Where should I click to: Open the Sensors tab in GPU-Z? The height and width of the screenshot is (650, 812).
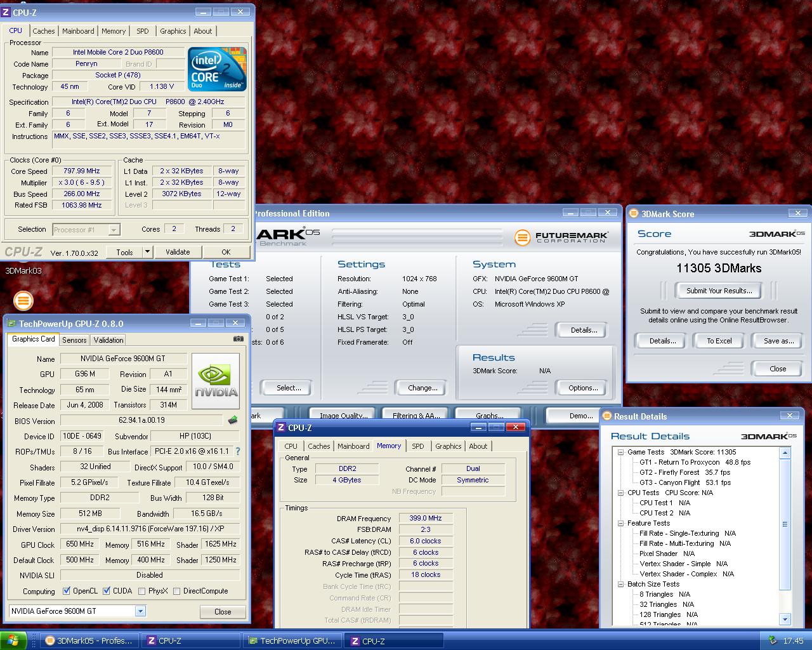[74, 340]
